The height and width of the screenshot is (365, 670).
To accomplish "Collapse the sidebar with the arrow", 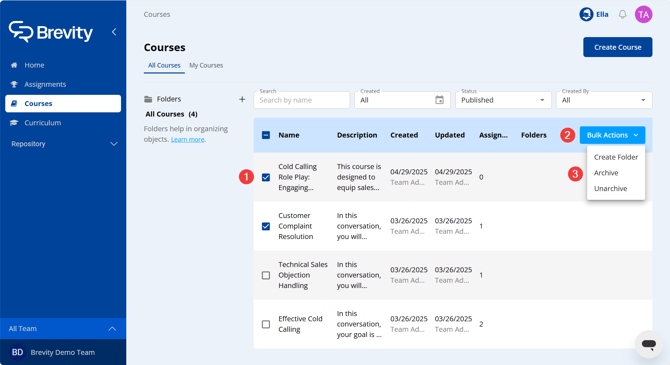I will coord(114,32).
